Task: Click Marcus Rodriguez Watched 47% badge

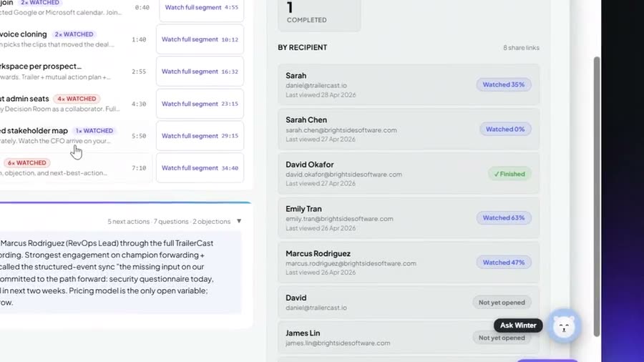Action: 504,263
